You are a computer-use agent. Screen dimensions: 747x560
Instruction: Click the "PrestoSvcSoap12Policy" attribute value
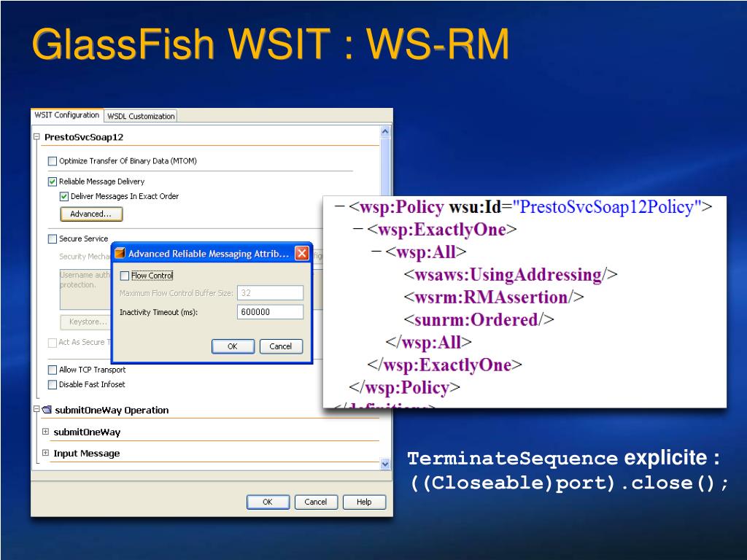[606, 206]
